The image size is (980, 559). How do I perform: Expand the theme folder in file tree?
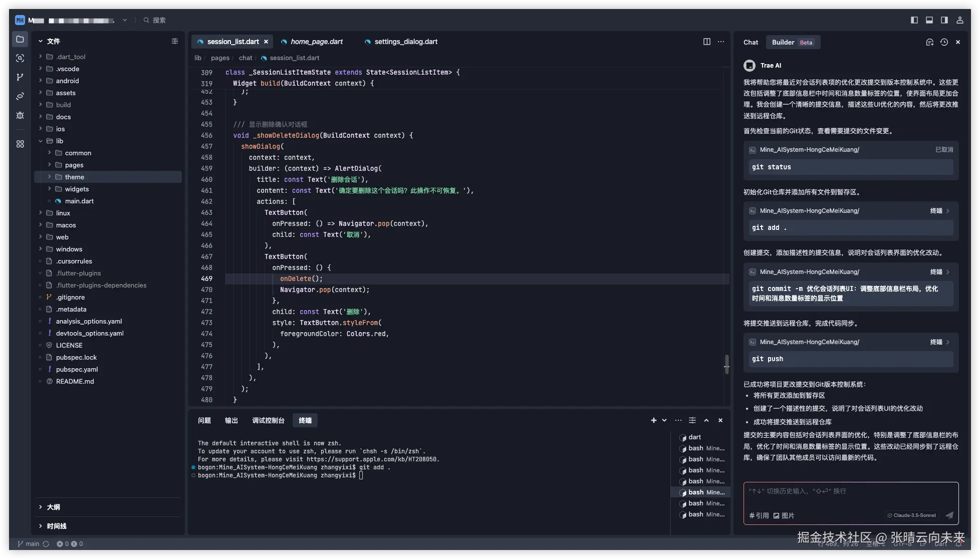pyautogui.click(x=74, y=177)
